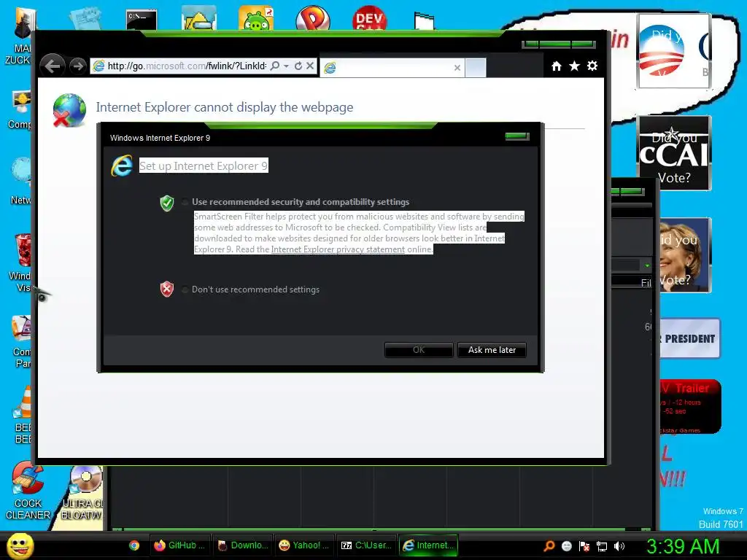Stop loading with the address bar X
Viewport: 747px width, 560px height.
[x=309, y=66]
